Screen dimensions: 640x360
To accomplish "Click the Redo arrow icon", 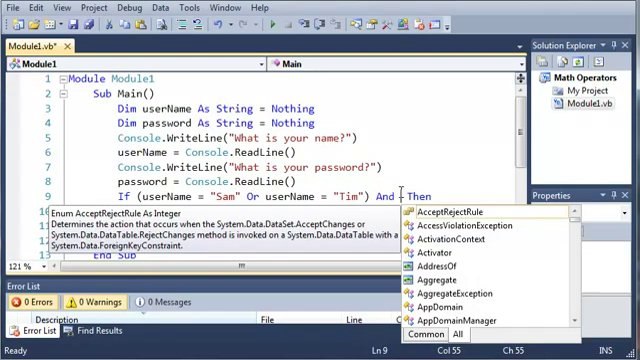I will (x=243, y=24).
